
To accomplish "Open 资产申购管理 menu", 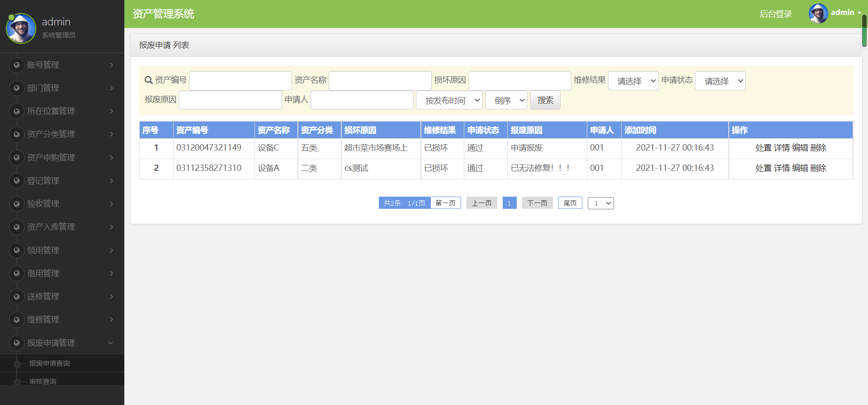I will [x=62, y=158].
